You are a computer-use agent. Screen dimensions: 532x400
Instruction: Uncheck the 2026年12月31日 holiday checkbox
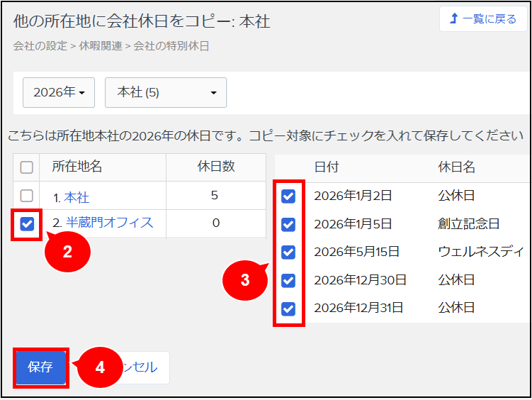coord(288,308)
